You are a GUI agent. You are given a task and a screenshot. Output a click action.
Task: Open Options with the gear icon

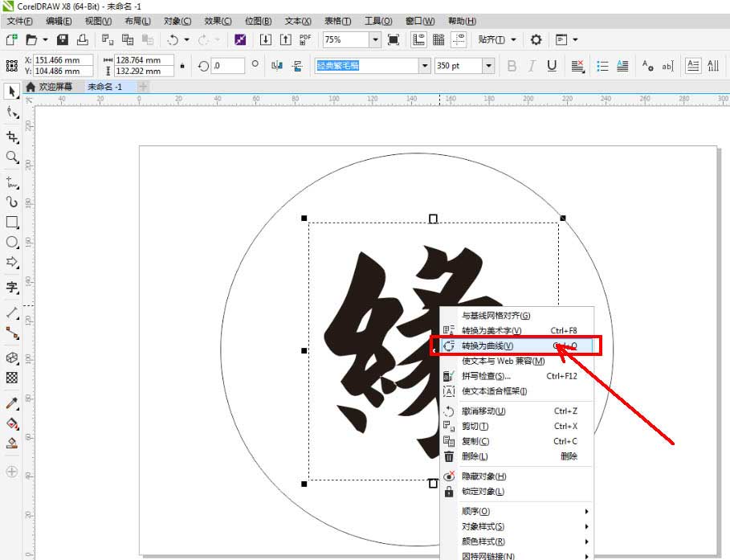[x=536, y=39]
